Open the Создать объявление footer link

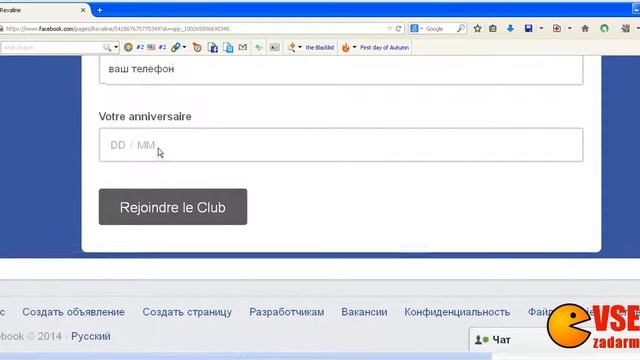point(73,312)
